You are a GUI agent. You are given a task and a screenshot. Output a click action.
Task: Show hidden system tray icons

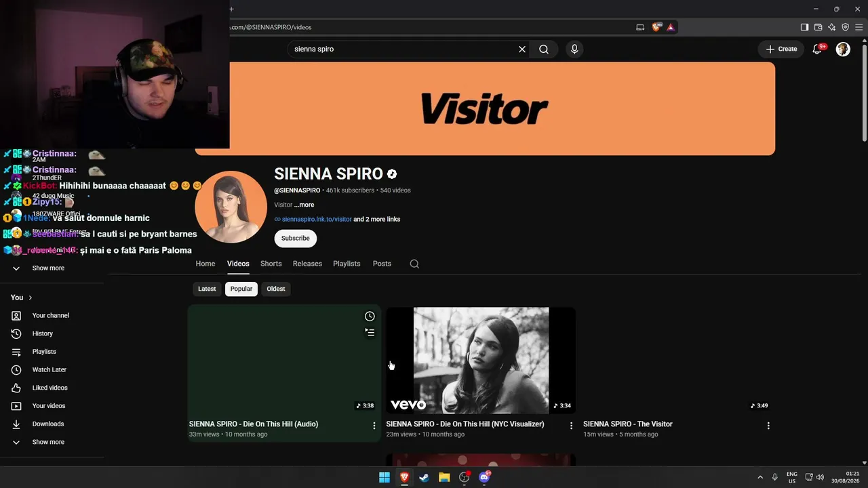[x=760, y=477]
